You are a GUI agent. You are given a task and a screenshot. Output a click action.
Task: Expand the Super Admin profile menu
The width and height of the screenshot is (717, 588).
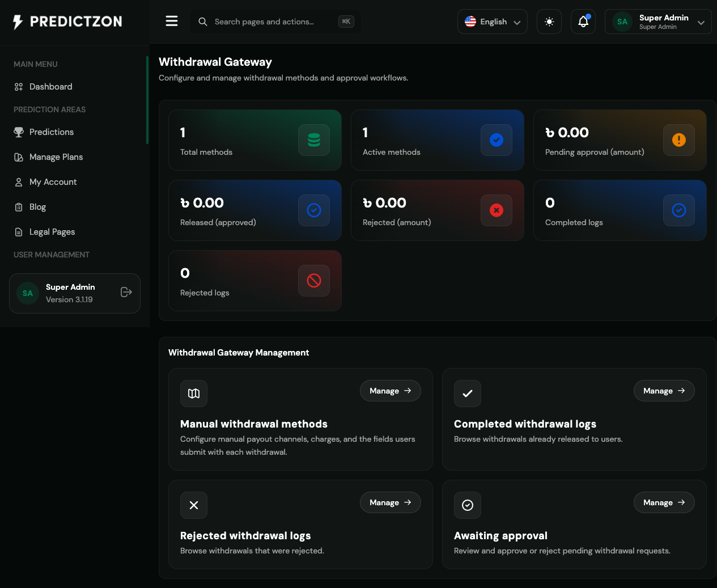click(658, 22)
